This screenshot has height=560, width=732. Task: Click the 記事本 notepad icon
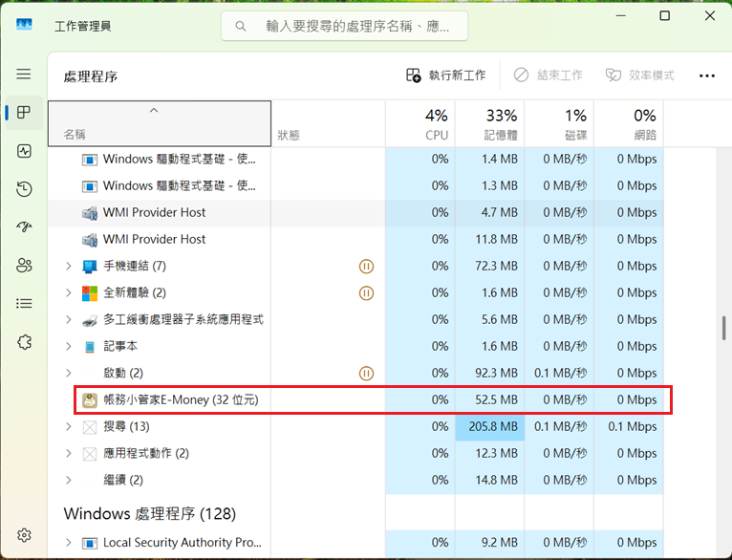point(90,347)
